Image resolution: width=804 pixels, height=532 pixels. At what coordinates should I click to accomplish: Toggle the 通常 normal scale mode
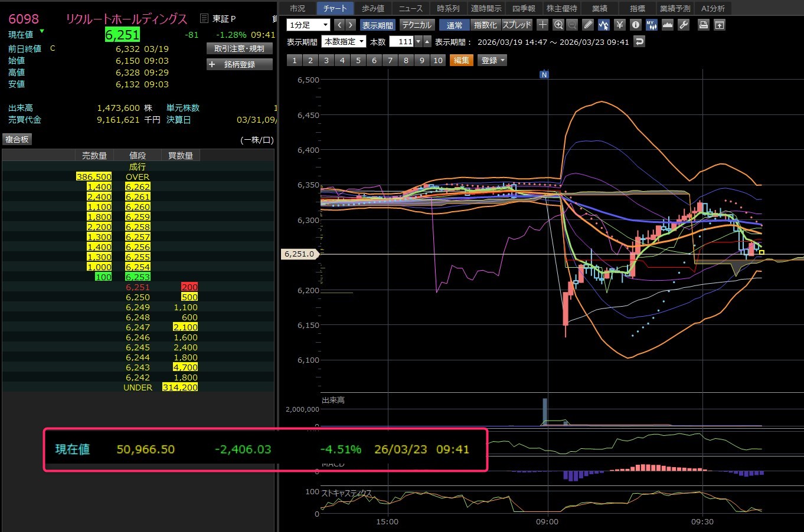tap(454, 25)
